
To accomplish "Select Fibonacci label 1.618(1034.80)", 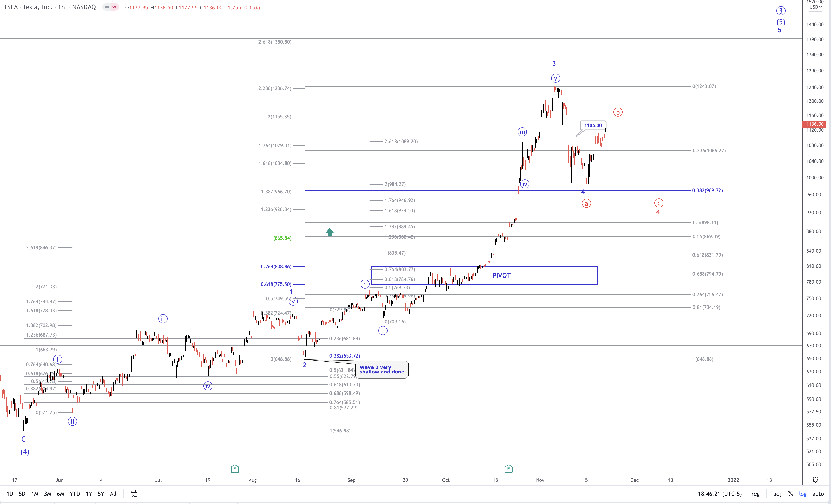I will 275,163.
